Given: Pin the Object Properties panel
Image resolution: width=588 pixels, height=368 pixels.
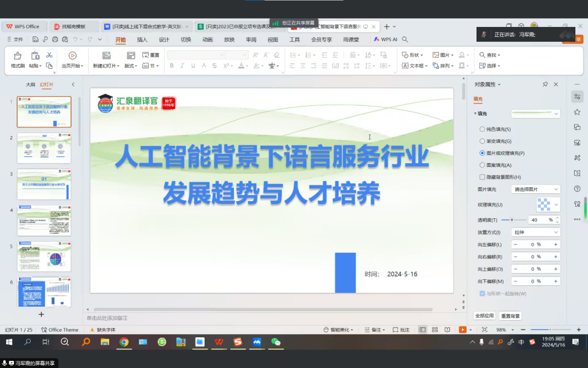Looking at the screenshot, I should (545, 85).
